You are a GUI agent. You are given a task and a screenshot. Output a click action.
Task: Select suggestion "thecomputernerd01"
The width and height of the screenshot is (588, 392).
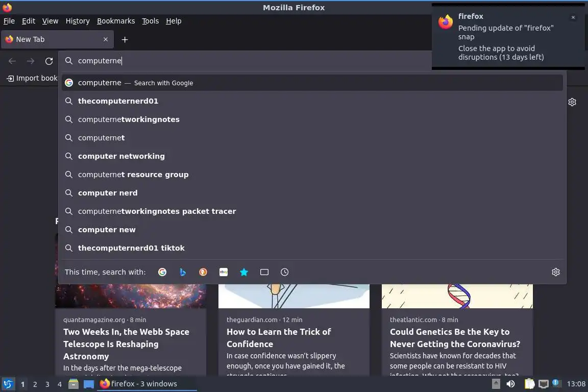(312, 101)
